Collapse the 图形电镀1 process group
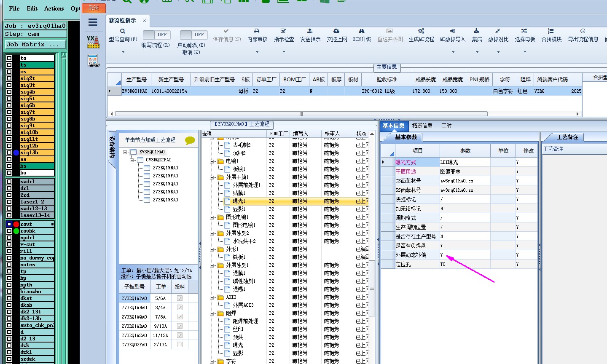The image size is (607, 364). pos(212,217)
